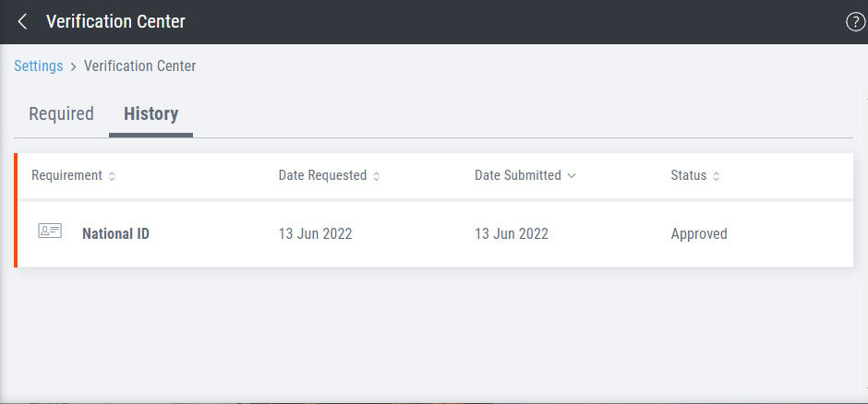Image resolution: width=868 pixels, height=404 pixels.
Task: Select the History tab
Action: click(151, 114)
